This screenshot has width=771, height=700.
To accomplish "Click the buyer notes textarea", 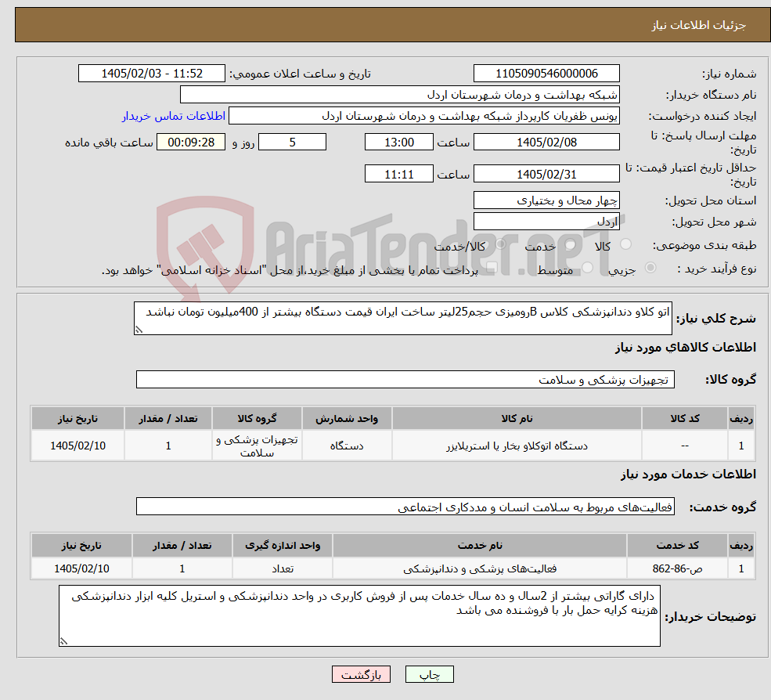I will [x=359, y=616].
